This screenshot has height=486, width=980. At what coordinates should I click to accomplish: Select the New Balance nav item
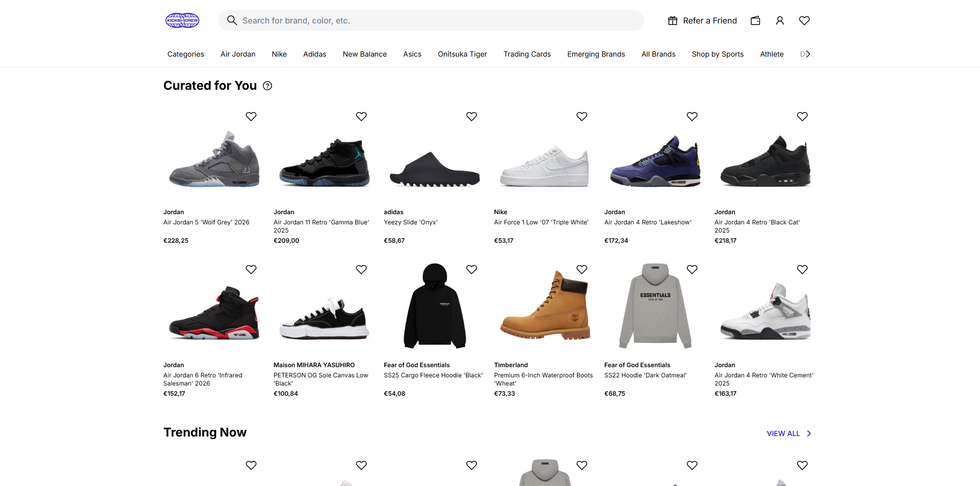tap(364, 54)
